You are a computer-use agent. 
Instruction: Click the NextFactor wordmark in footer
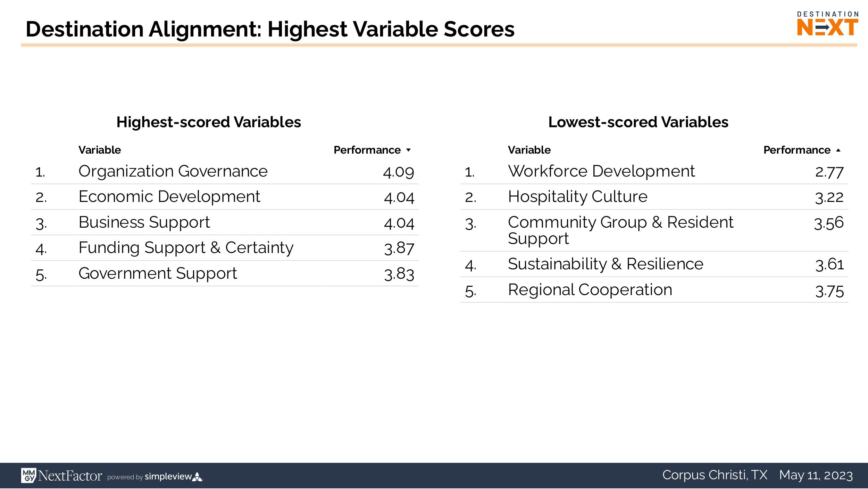pyautogui.click(x=70, y=476)
